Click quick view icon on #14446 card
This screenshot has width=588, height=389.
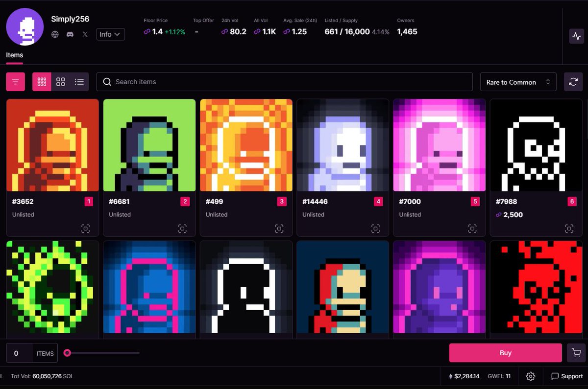click(x=375, y=228)
